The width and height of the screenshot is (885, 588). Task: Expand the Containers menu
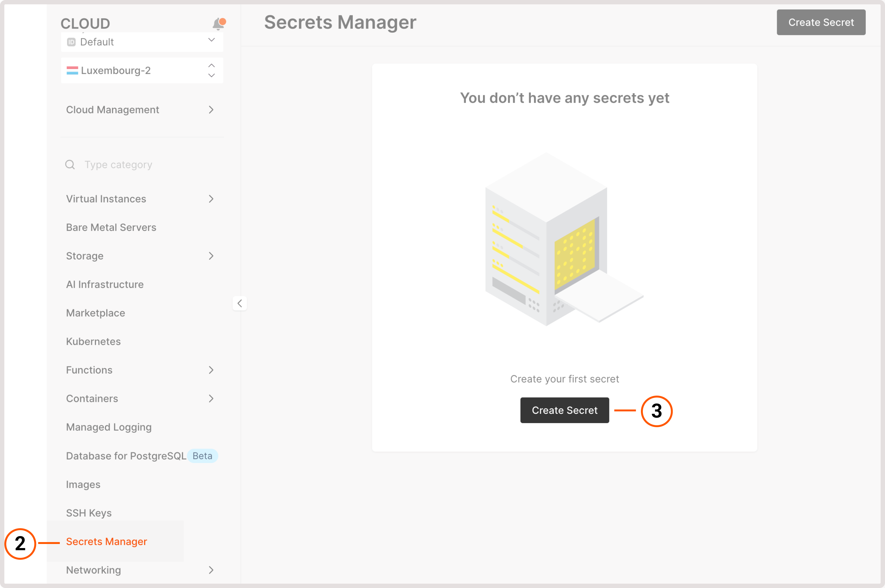[211, 399]
